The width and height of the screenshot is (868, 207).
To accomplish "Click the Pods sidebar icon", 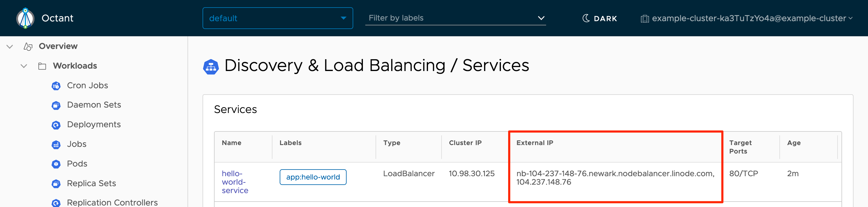I will [x=56, y=164].
